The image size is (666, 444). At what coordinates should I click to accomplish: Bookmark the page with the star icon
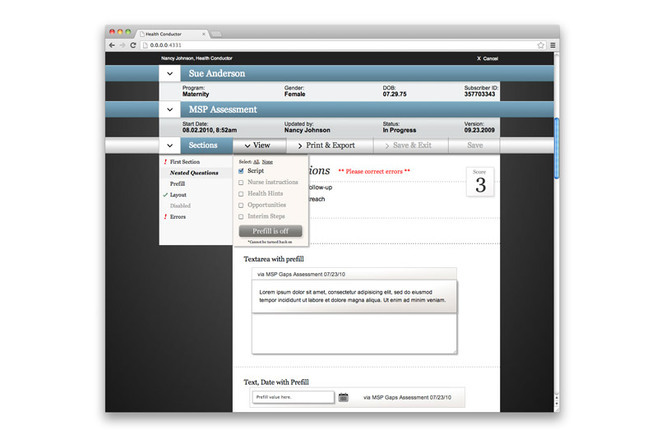[x=541, y=45]
